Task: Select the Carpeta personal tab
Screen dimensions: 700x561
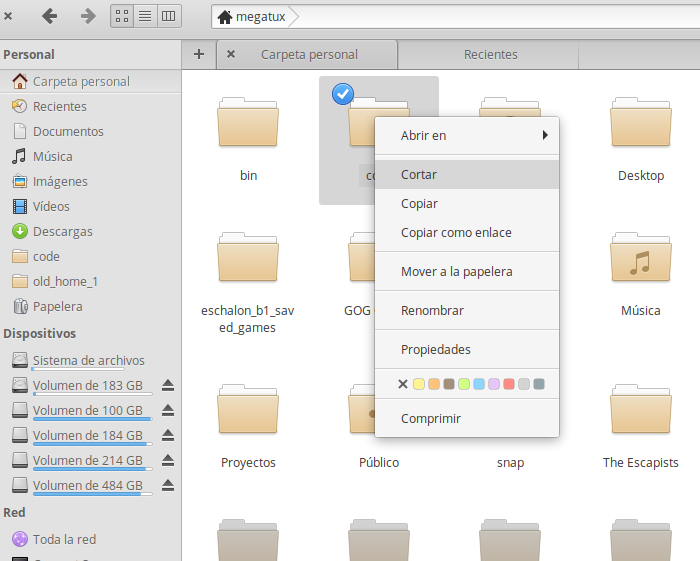Action: point(309,54)
